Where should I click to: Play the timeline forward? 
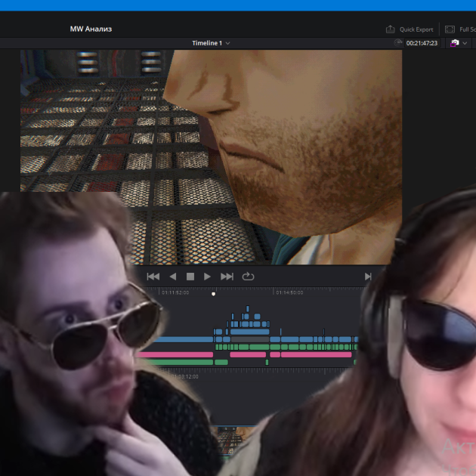pyautogui.click(x=207, y=277)
